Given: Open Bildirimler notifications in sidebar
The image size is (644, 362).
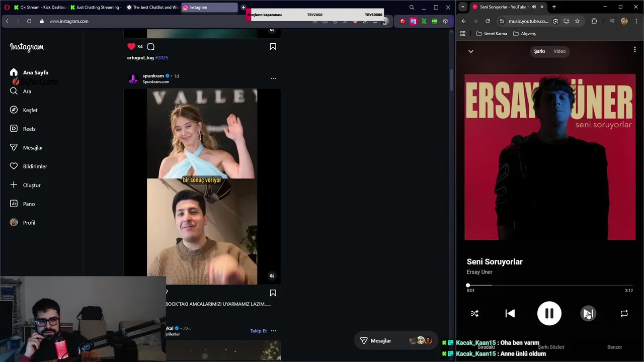Looking at the screenshot, I should 28,166.
